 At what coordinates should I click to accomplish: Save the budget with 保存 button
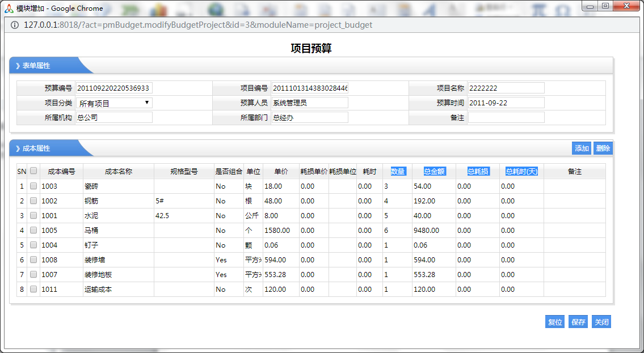click(578, 322)
